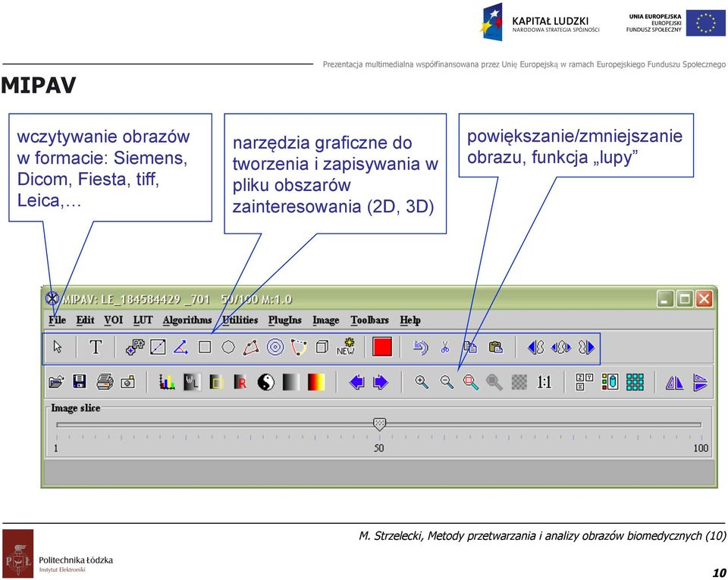Propagate VOI to next slice
The image size is (728, 580).
coord(586,347)
